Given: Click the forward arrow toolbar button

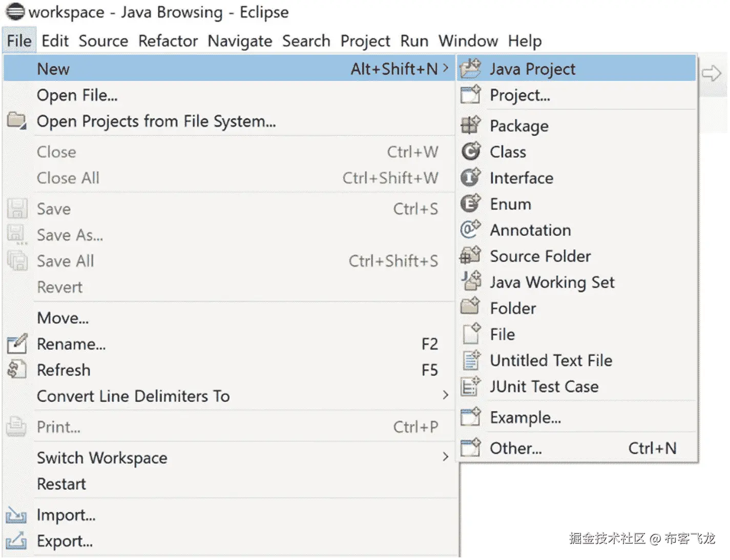Looking at the screenshot, I should 711,73.
